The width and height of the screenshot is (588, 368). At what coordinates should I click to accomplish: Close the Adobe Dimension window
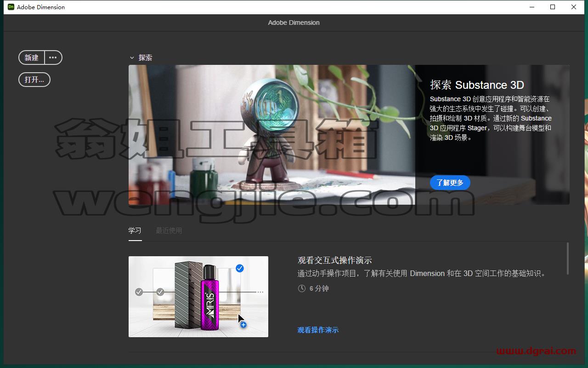point(574,7)
